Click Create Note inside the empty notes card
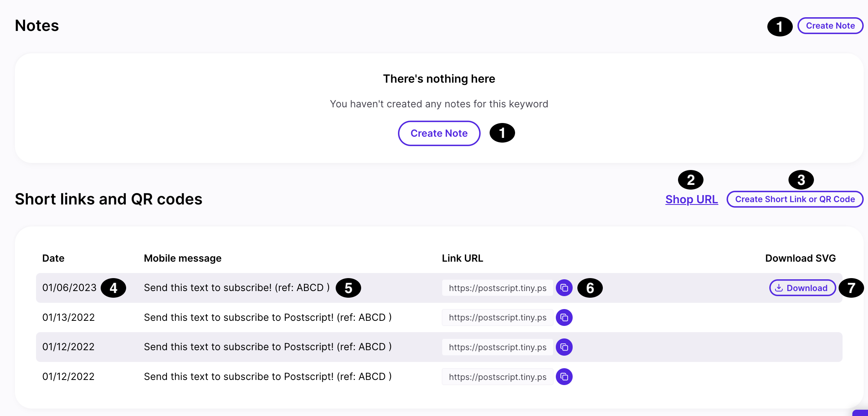 439,133
